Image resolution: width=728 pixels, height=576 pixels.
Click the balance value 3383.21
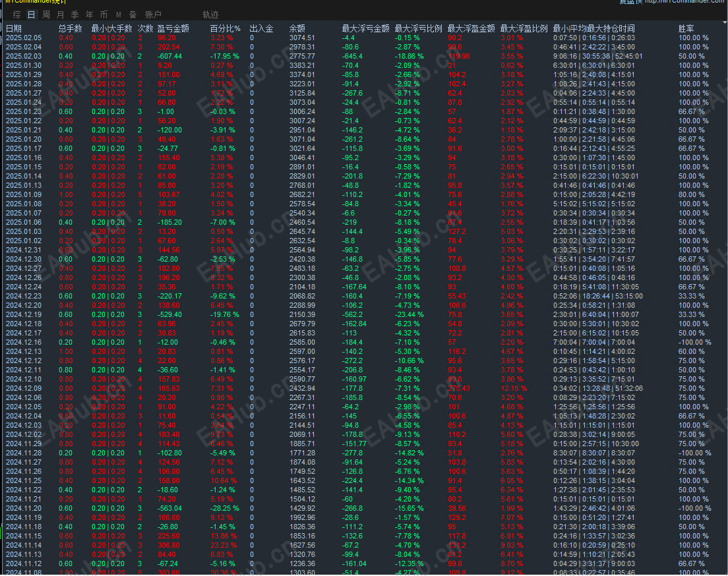click(302, 65)
